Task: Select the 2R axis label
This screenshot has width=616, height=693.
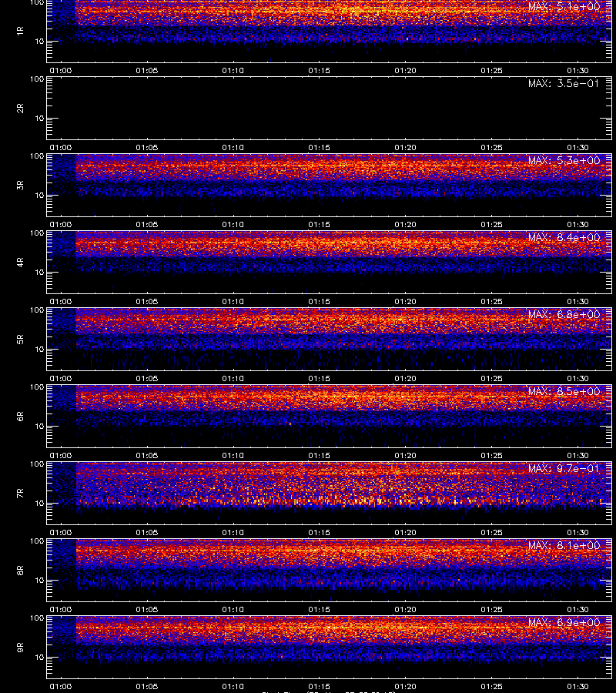Action: pos(20,109)
